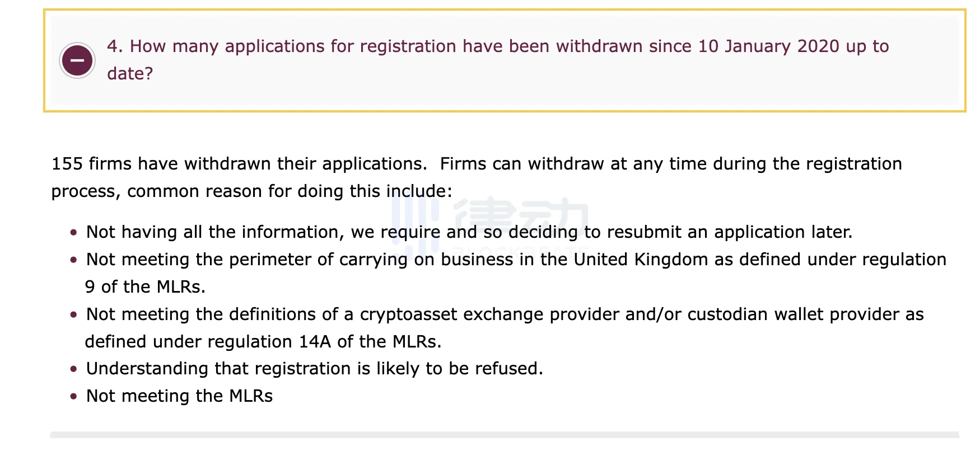Click the bullet dot before "Not having all"
The height and width of the screenshot is (451, 980).
tap(73, 232)
